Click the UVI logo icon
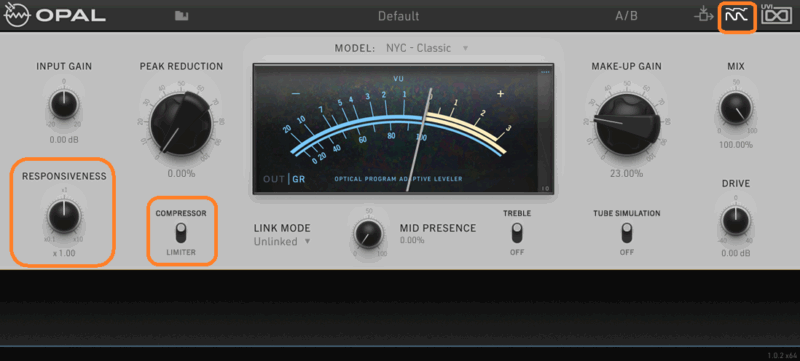The width and height of the screenshot is (800, 361). (x=777, y=15)
